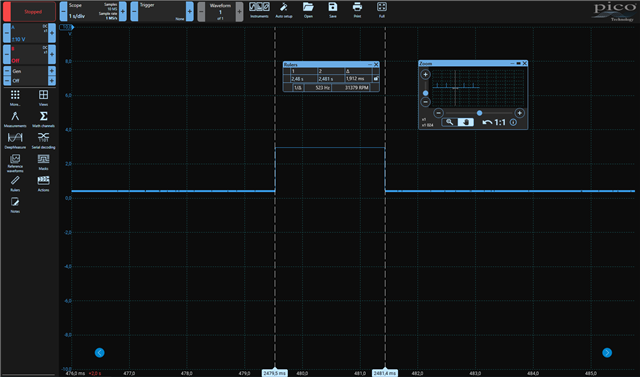Open the Scope timebase settings panel

(x=93, y=11)
